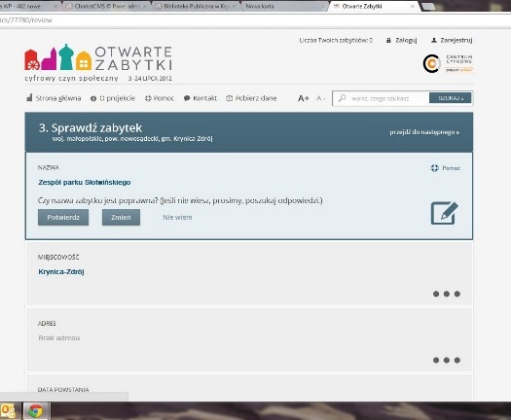
Task: Increase font size with A+ icon
Action: tap(303, 98)
